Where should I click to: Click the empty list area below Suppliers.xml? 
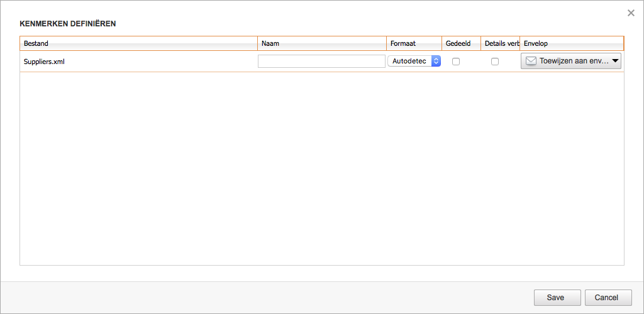coord(321,168)
